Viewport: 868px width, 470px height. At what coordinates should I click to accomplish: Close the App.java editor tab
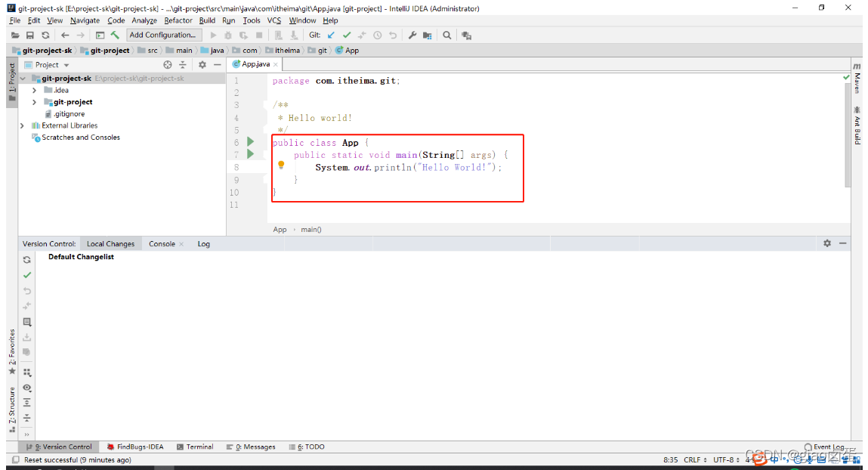[276, 65]
